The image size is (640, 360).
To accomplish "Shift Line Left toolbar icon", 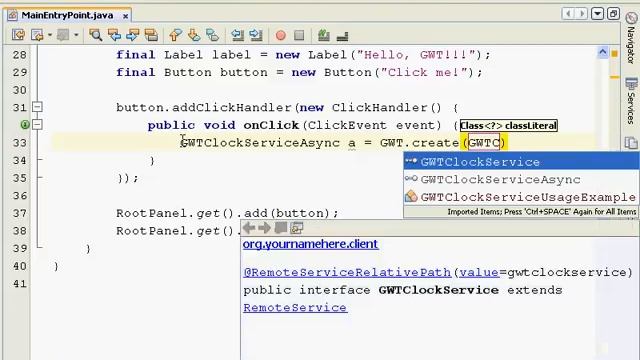I will point(238,36).
